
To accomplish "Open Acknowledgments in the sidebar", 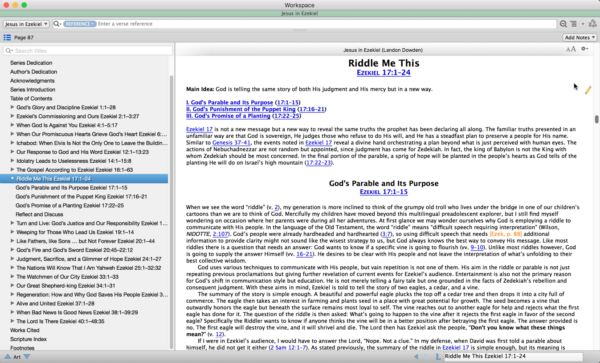I will (32, 81).
